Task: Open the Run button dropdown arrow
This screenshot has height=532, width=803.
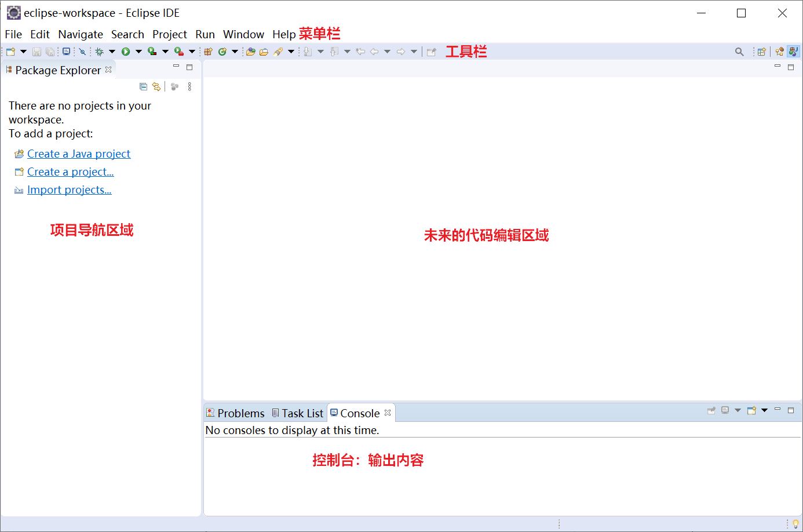Action: pyautogui.click(x=138, y=52)
